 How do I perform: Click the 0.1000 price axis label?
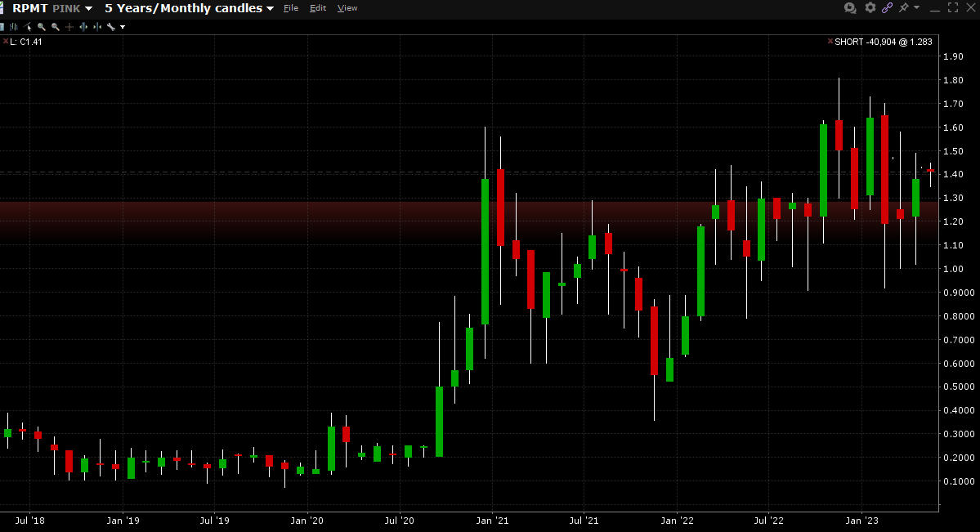959,481
